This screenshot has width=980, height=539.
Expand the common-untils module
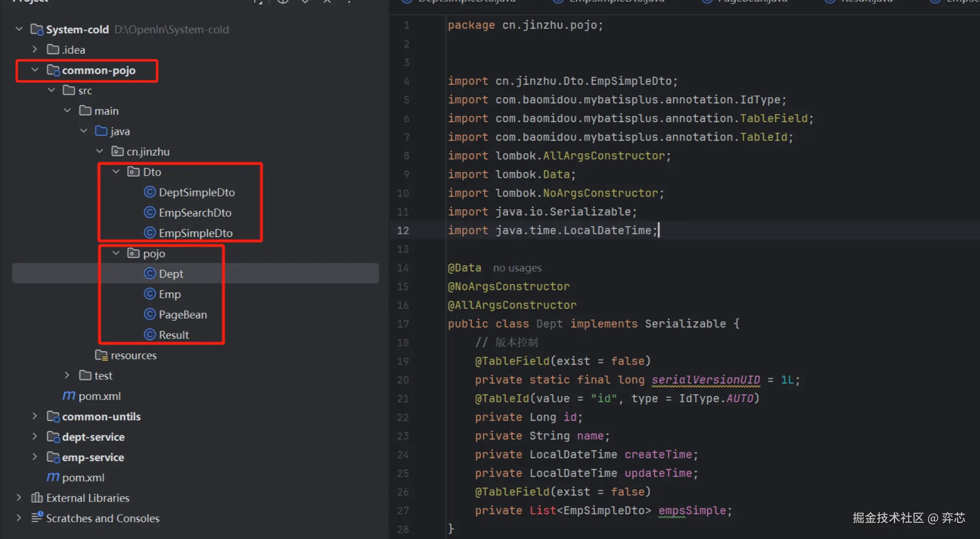tap(35, 416)
